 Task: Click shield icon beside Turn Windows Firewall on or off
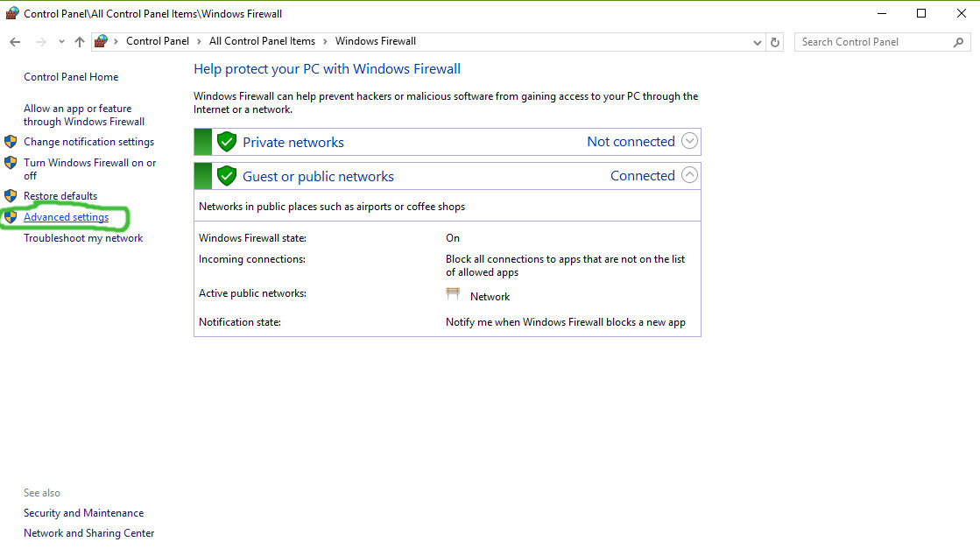11,163
